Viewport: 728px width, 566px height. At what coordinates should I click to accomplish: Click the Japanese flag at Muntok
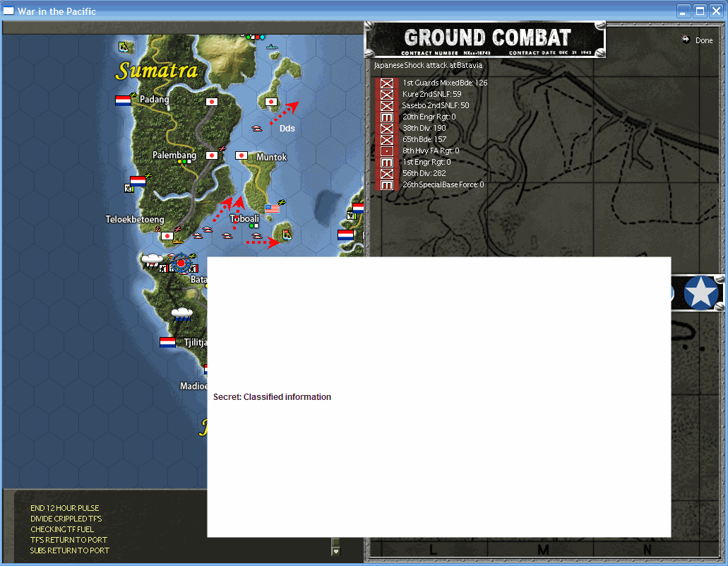coord(241,155)
